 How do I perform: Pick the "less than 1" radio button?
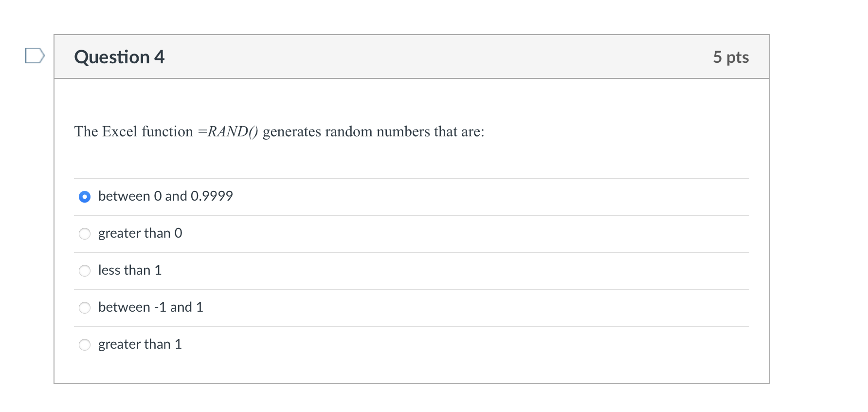(x=85, y=271)
